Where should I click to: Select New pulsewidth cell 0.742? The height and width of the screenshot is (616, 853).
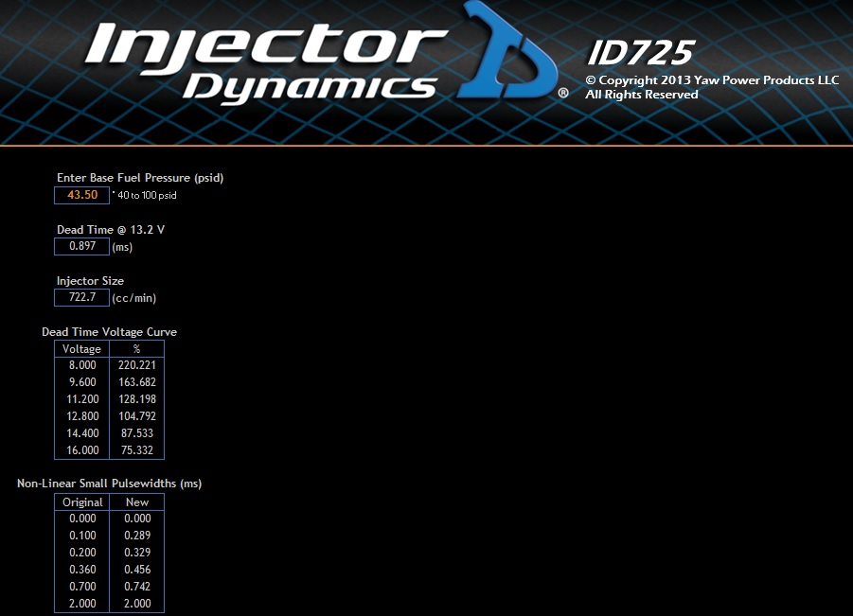point(136,587)
